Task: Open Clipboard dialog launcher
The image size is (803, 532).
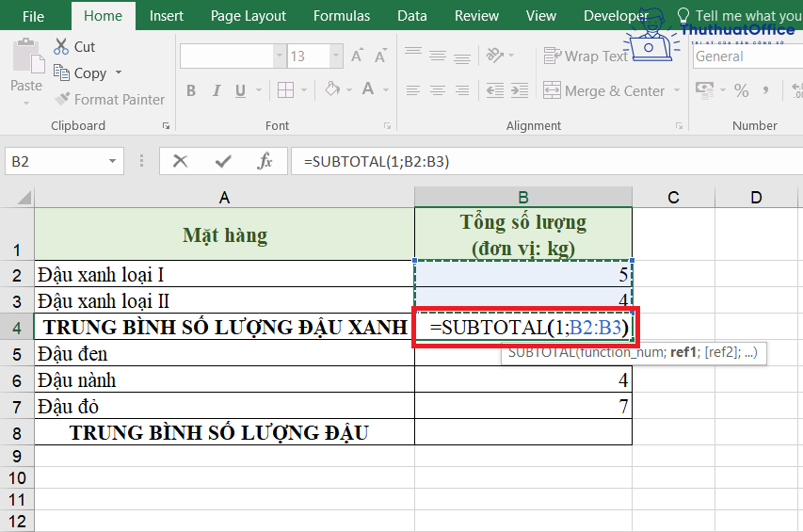Action: 166,126
